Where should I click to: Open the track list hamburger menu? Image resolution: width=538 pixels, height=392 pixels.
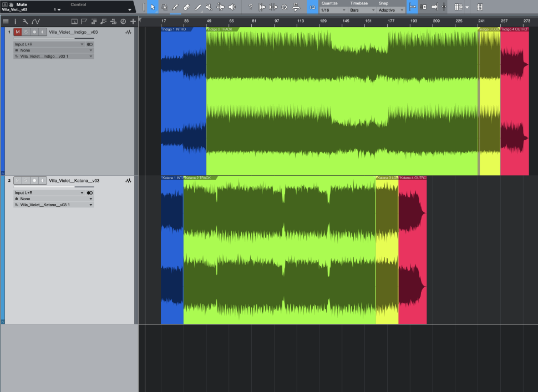click(x=6, y=21)
